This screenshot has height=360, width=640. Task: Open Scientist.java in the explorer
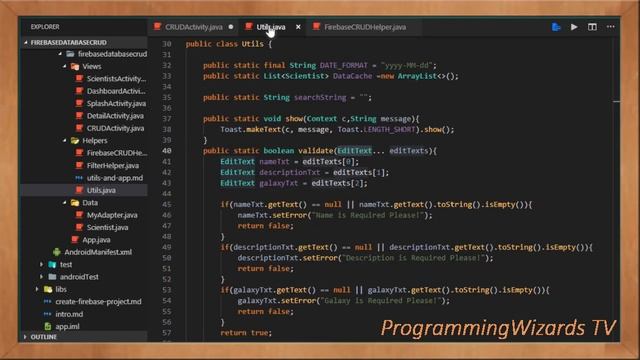coord(107,227)
